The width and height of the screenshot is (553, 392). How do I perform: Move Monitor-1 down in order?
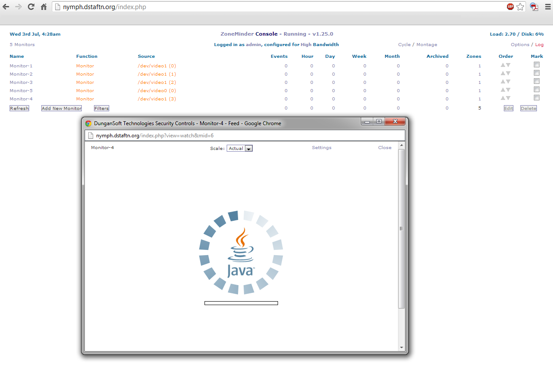point(508,65)
